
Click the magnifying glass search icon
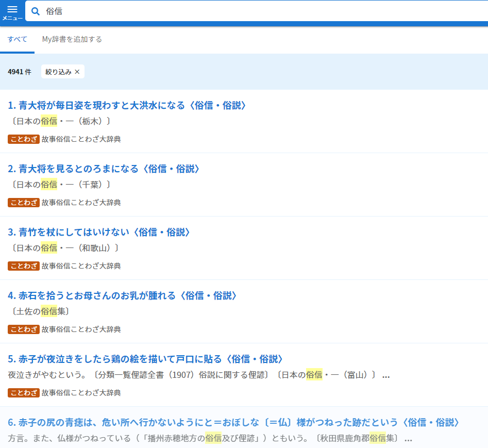point(36,11)
